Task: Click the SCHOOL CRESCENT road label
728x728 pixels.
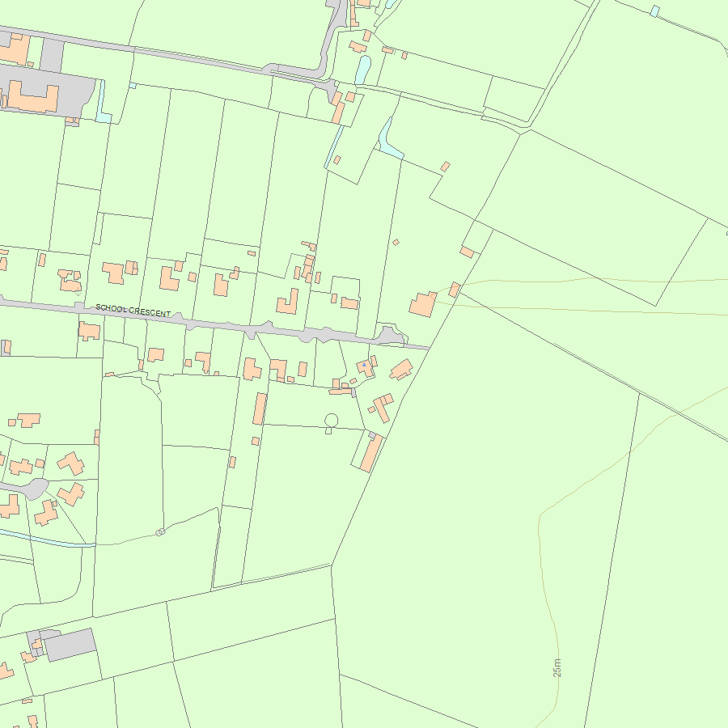Action: click(x=133, y=311)
